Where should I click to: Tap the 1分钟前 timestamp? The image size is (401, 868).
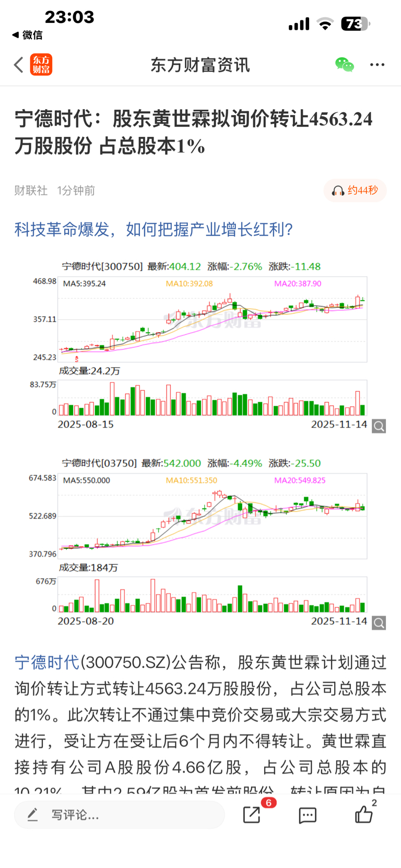click(76, 190)
